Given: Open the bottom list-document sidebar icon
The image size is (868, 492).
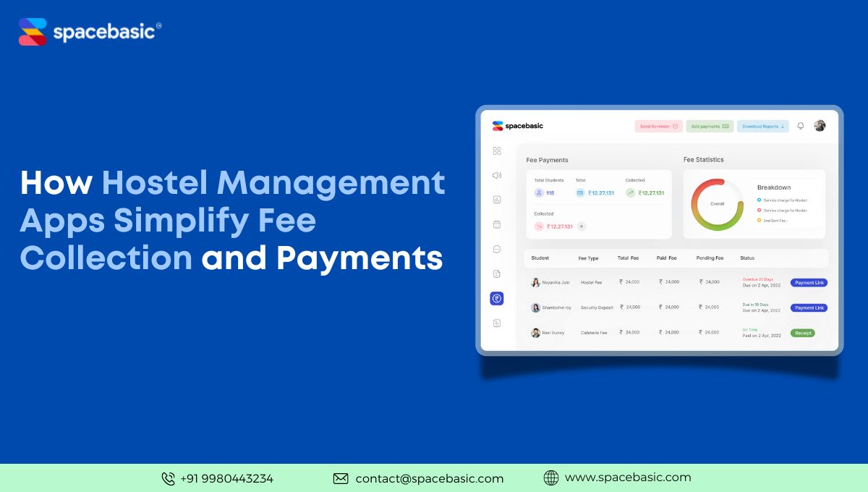Looking at the screenshot, I should coord(497,323).
